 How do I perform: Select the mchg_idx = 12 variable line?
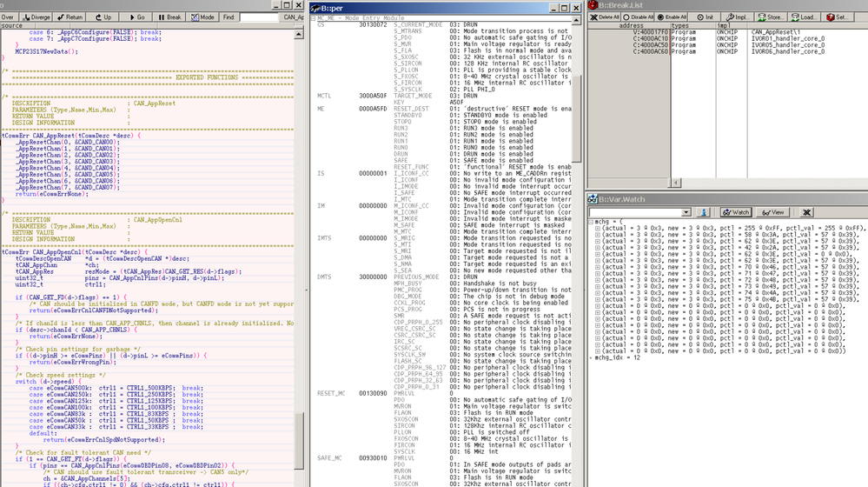click(617, 358)
